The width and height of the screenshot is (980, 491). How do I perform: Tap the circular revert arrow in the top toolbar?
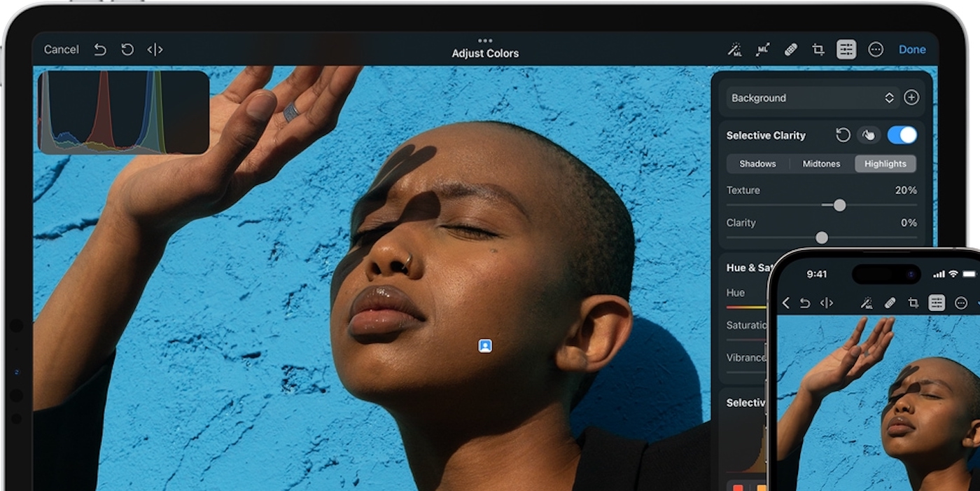127,49
